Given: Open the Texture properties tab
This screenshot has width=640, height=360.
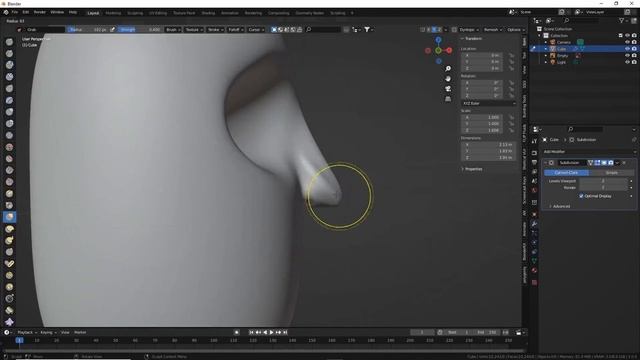Looking at the screenshot, I should [534, 282].
